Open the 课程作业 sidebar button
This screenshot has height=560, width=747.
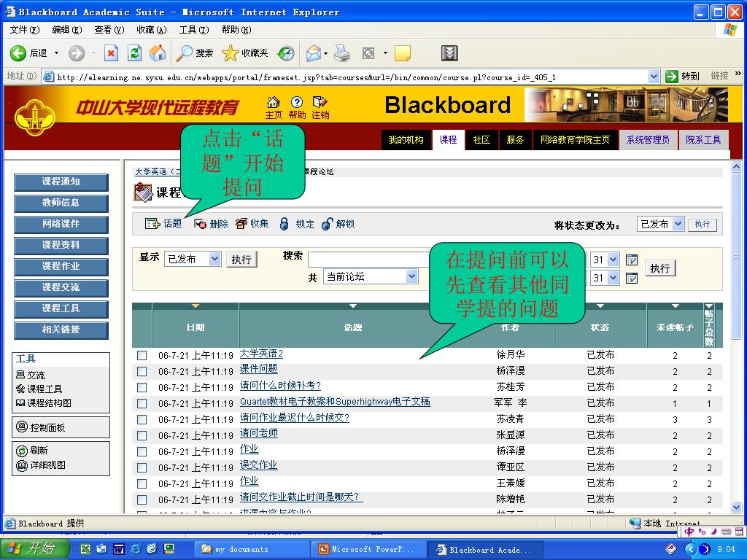[61, 266]
